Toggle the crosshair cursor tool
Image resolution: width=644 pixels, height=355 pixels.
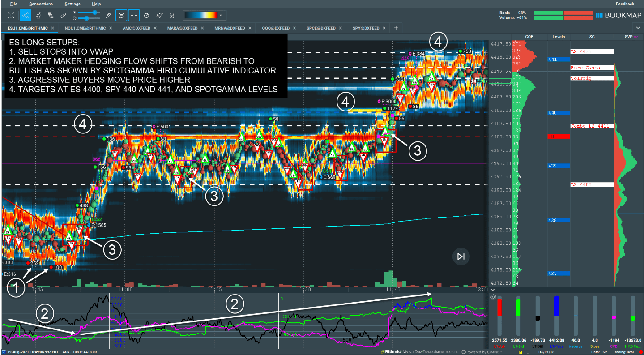134,15
